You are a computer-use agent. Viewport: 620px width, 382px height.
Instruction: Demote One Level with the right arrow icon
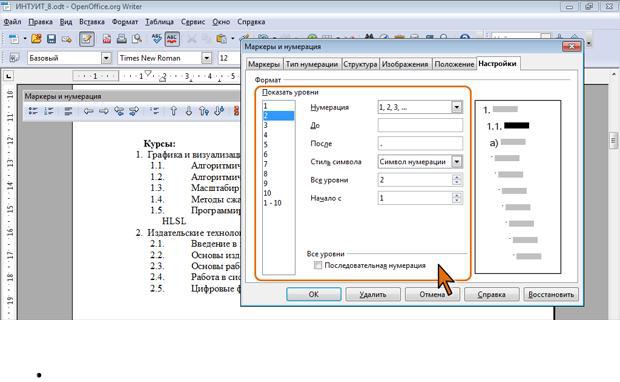pyautogui.click(x=104, y=111)
